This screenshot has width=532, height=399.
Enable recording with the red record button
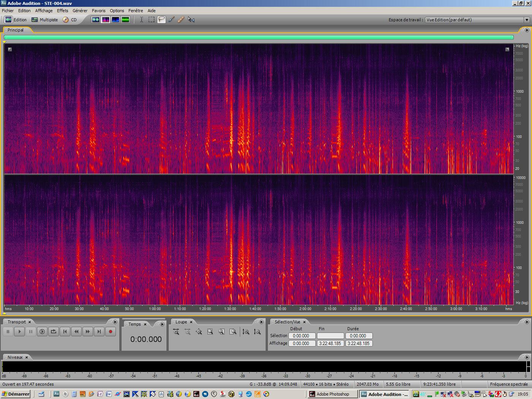pos(111,331)
